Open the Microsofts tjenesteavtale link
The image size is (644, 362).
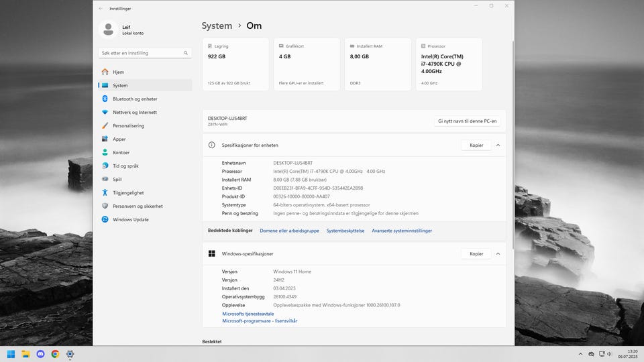pos(248,314)
